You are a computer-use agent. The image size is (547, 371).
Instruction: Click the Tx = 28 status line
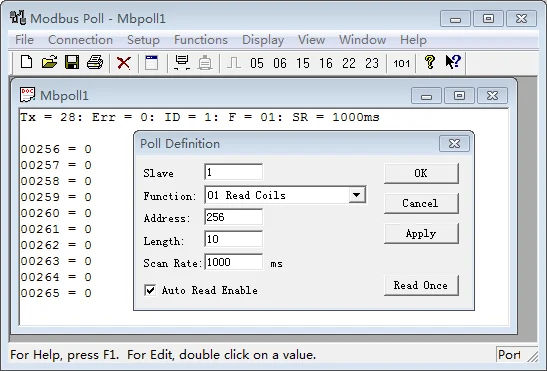click(200, 117)
